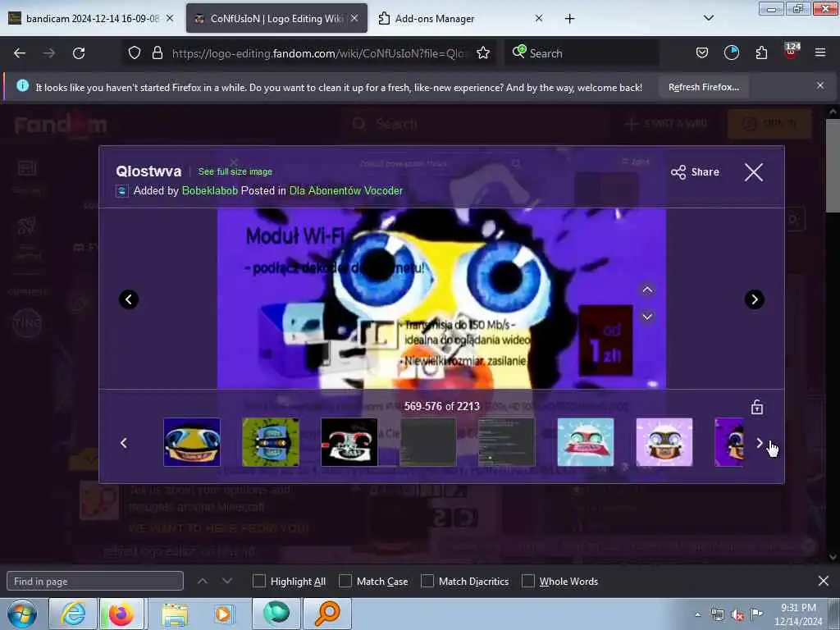The image size is (840, 630).
Task: Show hidden system tray icons
Action: tap(697, 615)
